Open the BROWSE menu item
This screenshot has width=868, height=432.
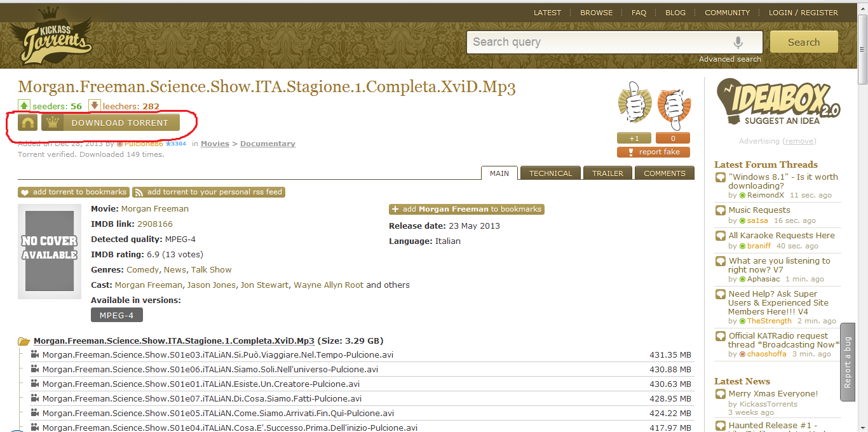point(596,13)
